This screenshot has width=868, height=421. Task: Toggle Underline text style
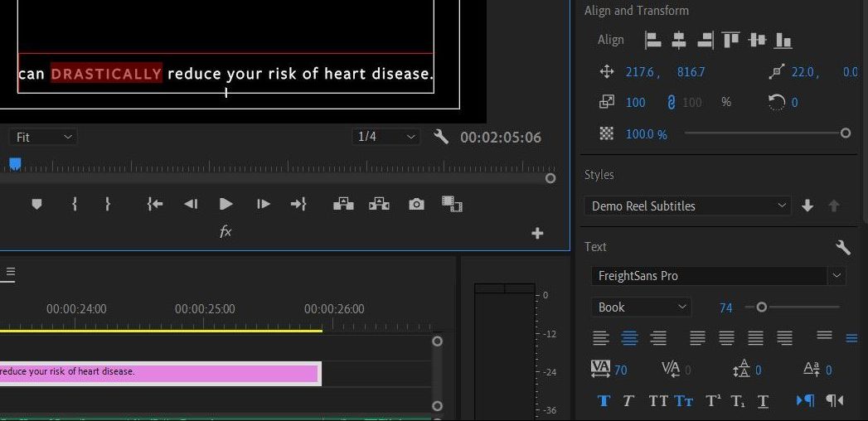(763, 400)
